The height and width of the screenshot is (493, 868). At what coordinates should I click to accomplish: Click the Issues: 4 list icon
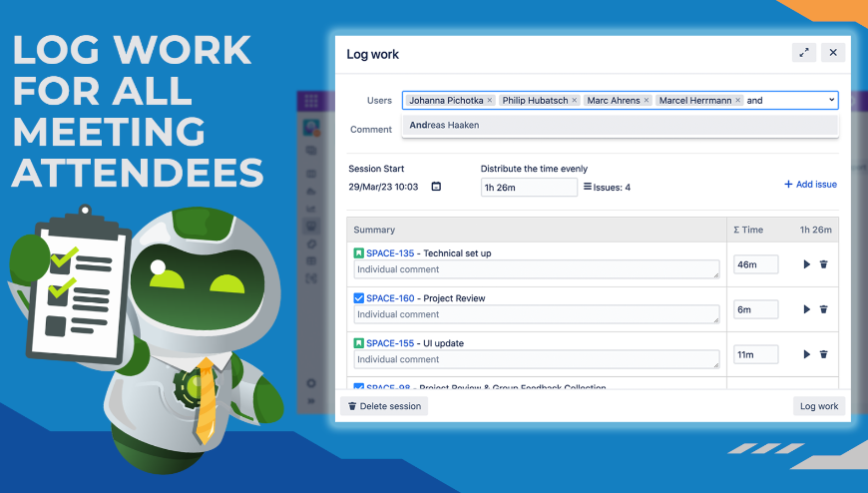588,187
